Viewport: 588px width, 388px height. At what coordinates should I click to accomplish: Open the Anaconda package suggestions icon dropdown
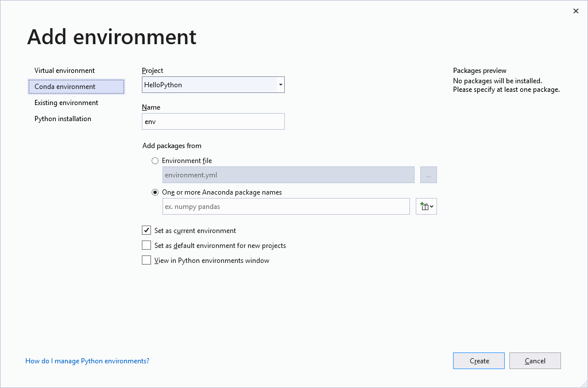point(426,207)
